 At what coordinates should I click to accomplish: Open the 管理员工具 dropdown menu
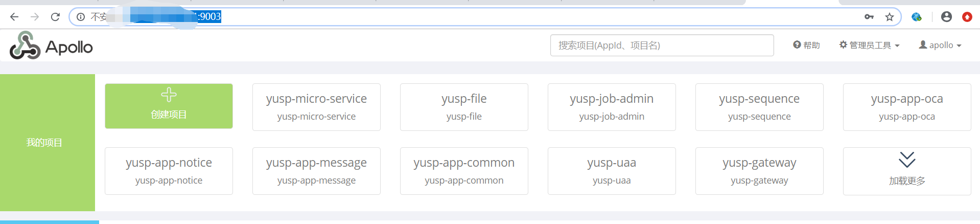pos(869,45)
